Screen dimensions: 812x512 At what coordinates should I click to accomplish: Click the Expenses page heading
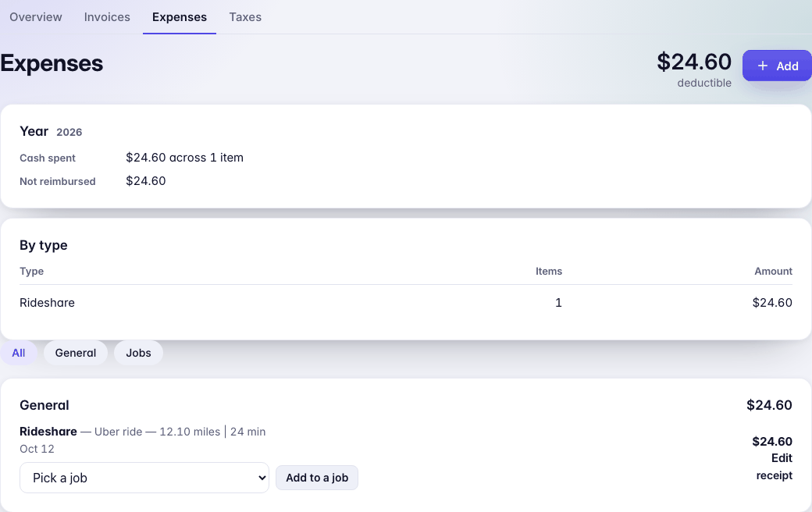pyautogui.click(x=52, y=64)
